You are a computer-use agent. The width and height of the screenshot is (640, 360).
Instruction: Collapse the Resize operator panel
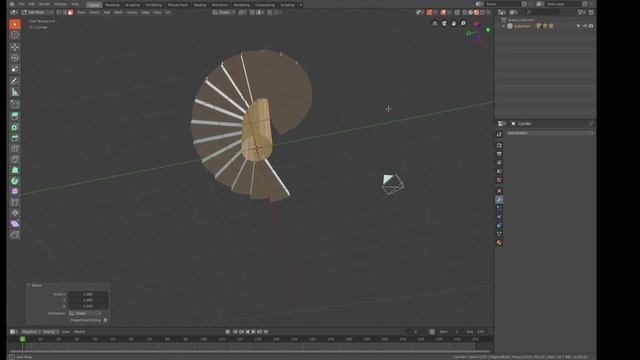29,285
